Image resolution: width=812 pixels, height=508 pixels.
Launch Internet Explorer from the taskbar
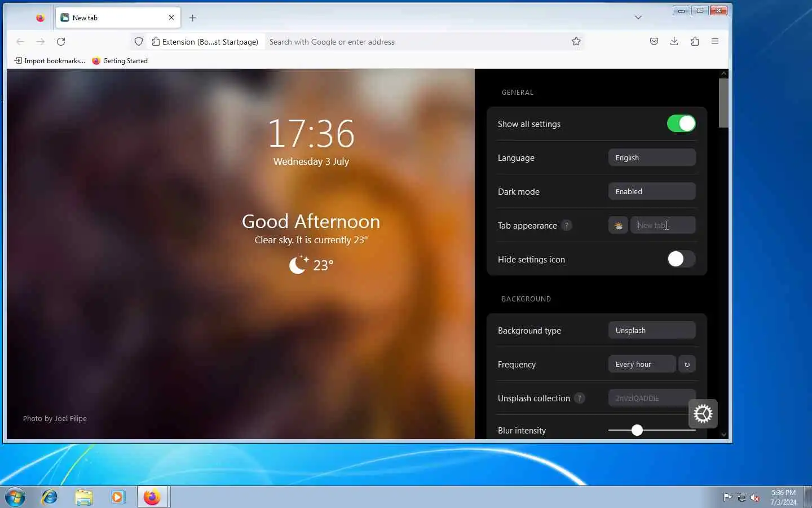pos(50,497)
